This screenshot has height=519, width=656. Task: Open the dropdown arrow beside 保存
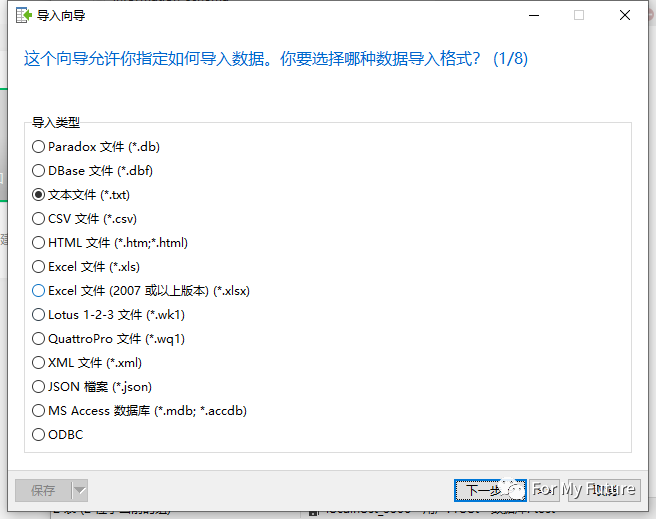pos(79,491)
